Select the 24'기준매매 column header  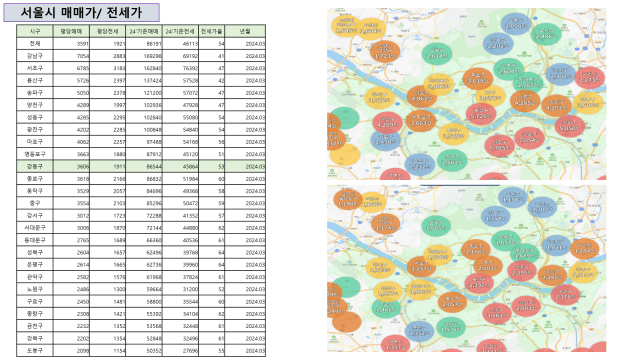[144, 31]
